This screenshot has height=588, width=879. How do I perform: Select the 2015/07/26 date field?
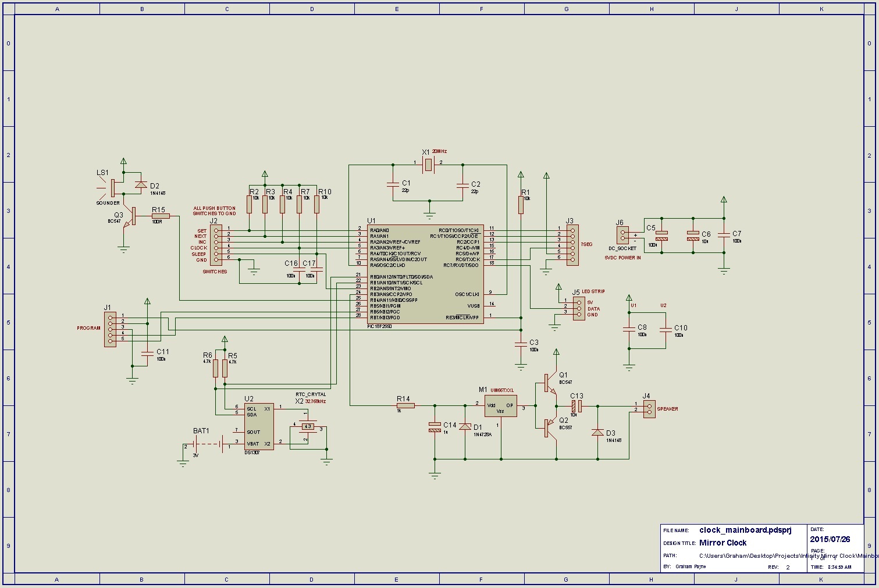(830, 539)
